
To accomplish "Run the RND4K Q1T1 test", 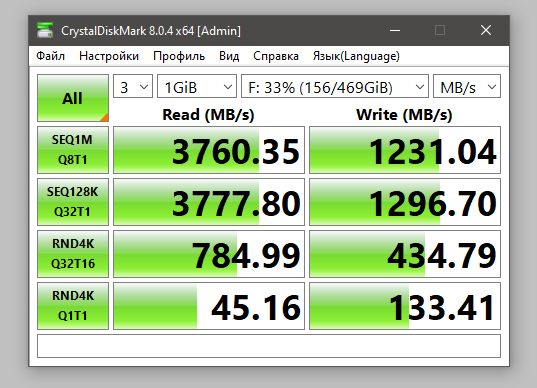I will click(73, 306).
